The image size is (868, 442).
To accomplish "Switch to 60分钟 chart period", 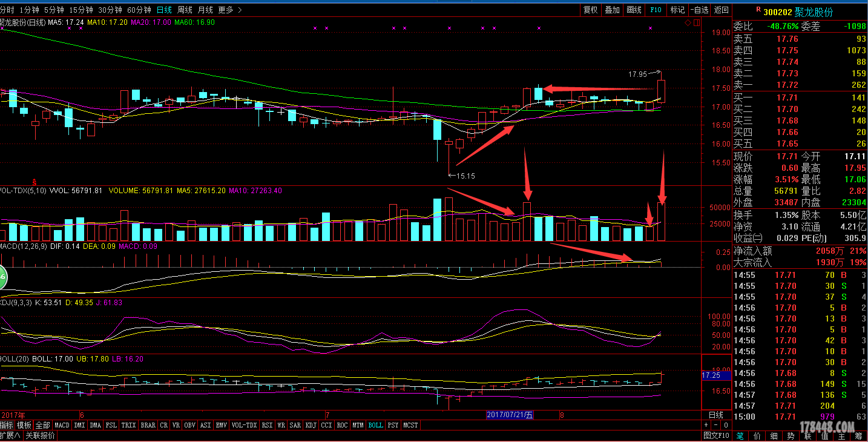I will (x=139, y=10).
